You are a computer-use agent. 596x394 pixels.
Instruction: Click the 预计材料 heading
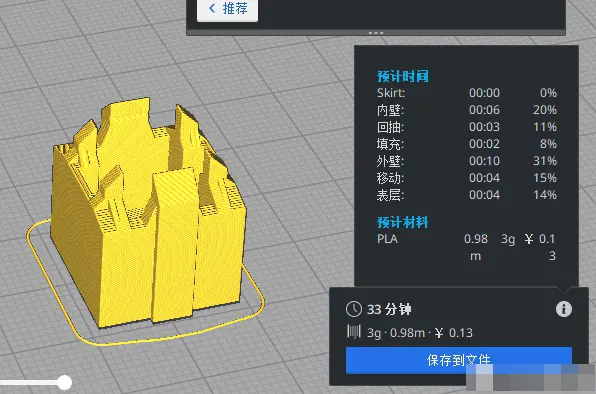pyautogui.click(x=403, y=222)
